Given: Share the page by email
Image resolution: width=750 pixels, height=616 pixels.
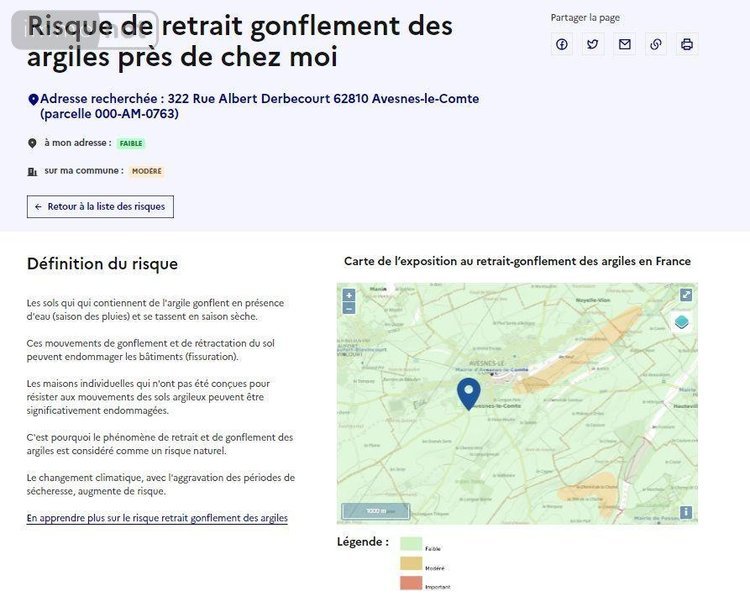Looking at the screenshot, I should (624, 44).
